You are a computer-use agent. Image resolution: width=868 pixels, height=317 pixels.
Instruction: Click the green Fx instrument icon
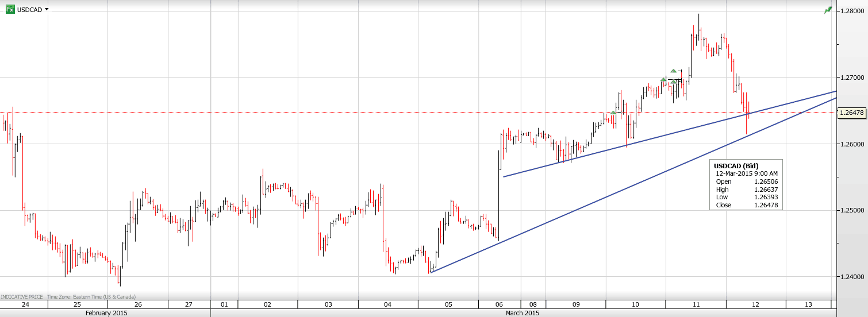[x=10, y=10]
